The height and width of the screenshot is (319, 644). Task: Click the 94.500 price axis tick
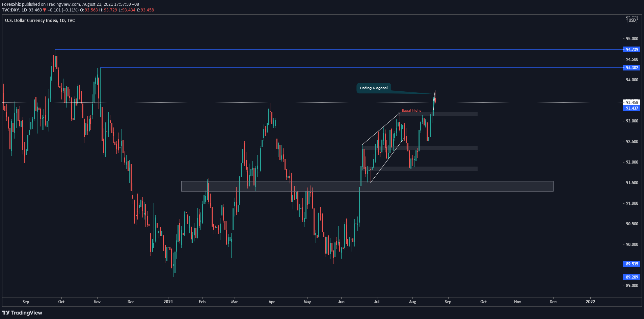[632, 59]
